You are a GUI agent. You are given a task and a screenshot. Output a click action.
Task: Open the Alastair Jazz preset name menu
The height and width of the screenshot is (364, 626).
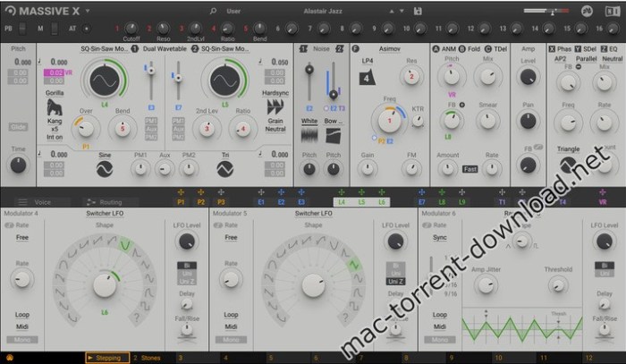[323, 11]
